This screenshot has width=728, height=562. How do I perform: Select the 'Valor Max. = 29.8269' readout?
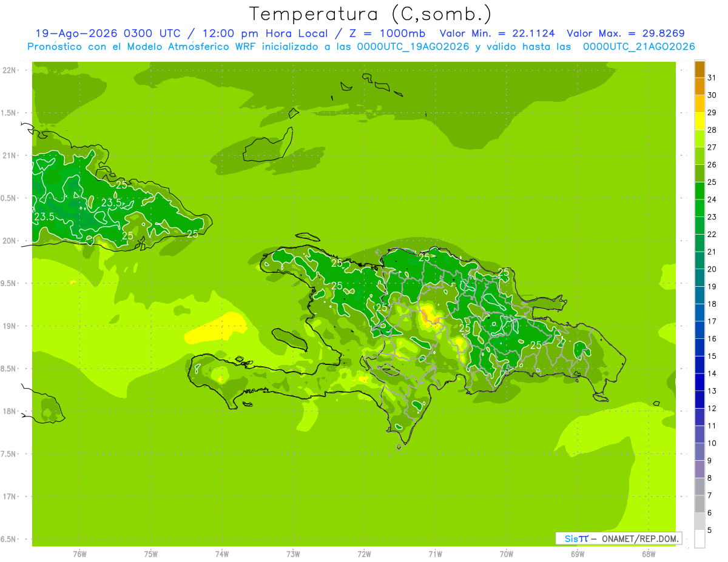point(625,33)
